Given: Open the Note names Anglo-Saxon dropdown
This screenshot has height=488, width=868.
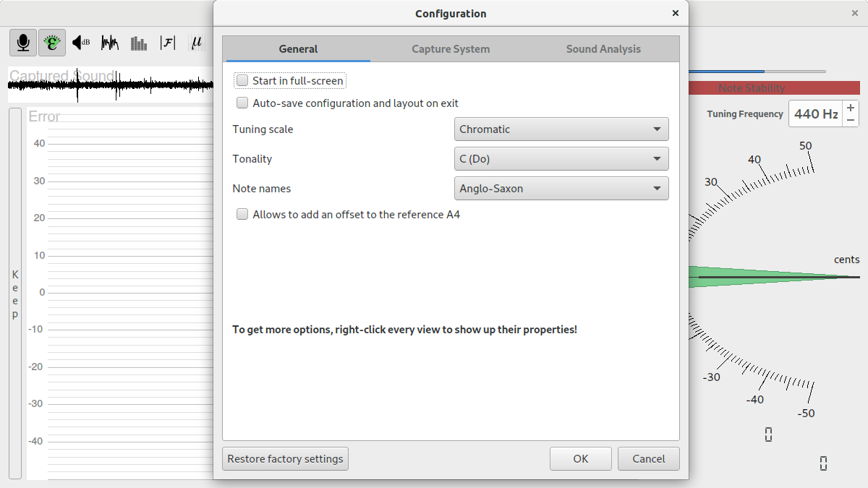Looking at the screenshot, I should coord(561,189).
